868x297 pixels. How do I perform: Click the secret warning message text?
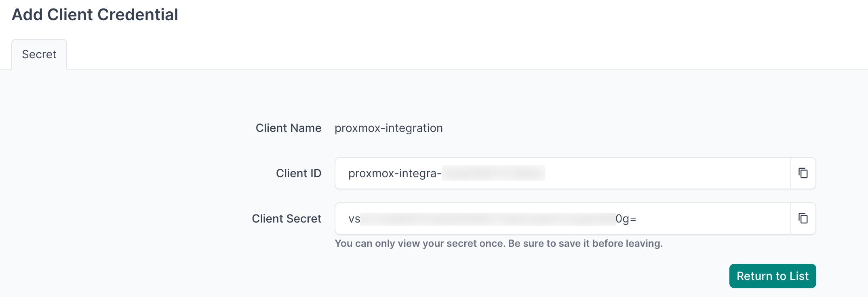[x=499, y=243]
